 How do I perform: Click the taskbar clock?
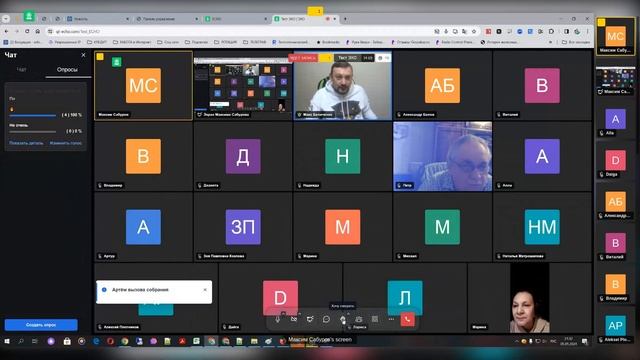tap(568, 341)
